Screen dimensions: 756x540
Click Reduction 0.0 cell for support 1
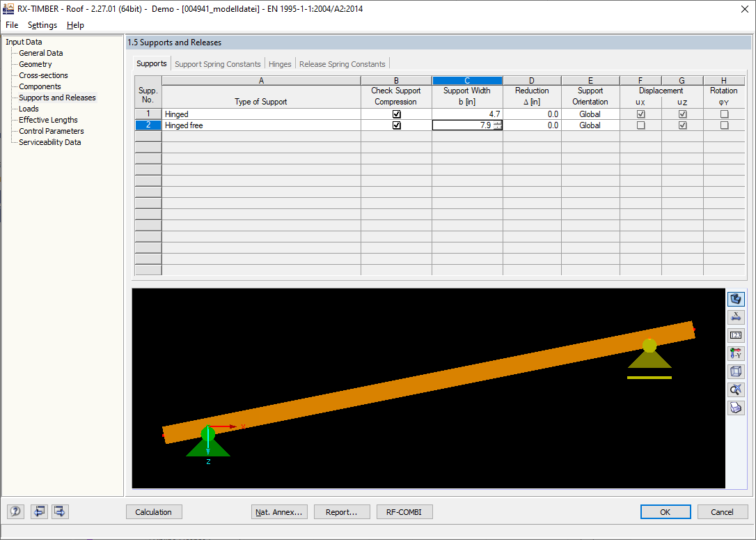pyautogui.click(x=532, y=114)
